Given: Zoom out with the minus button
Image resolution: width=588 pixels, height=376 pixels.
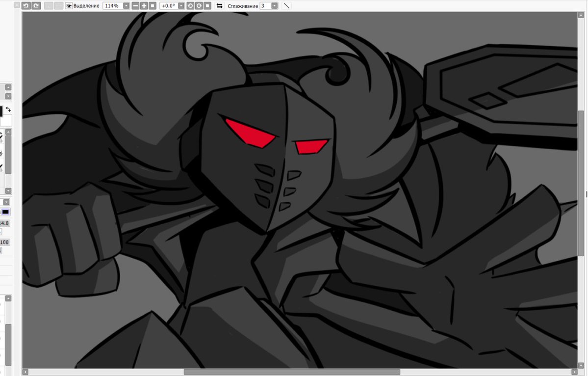Looking at the screenshot, I should pos(136,5).
